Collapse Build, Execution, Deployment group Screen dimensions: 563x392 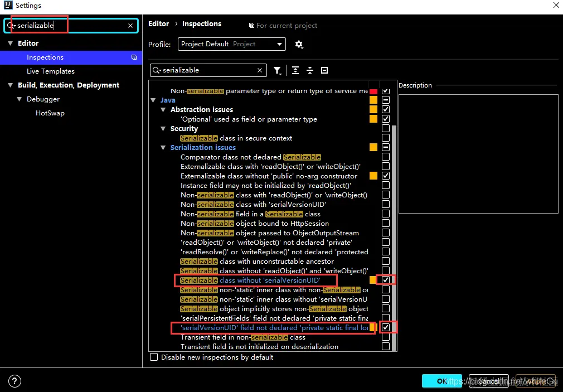pyautogui.click(x=10, y=85)
